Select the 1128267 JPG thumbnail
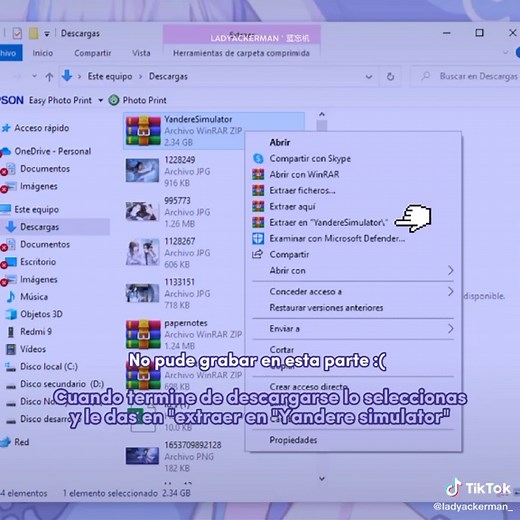 click(x=143, y=252)
